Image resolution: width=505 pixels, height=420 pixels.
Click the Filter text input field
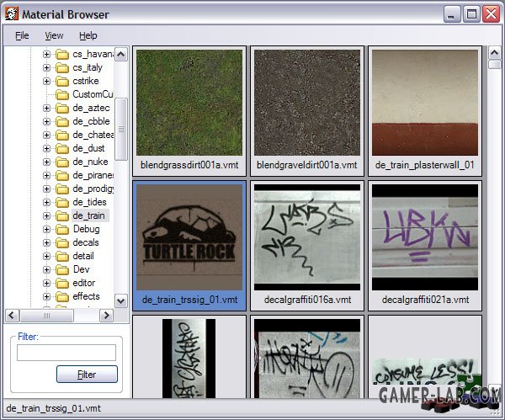click(66, 353)
